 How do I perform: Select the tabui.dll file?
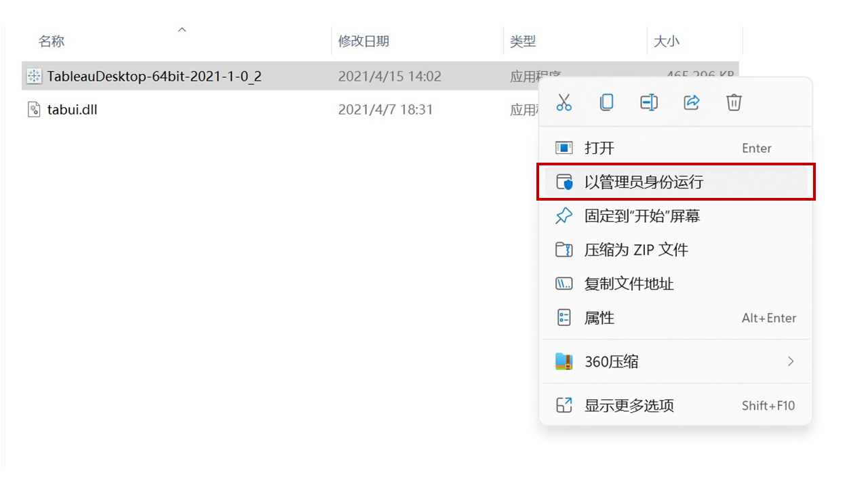pyautogui.click(x=73, y=109)
